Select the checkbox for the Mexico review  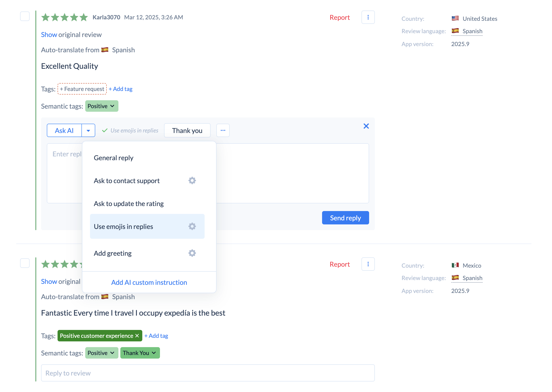tap(25, 263)
